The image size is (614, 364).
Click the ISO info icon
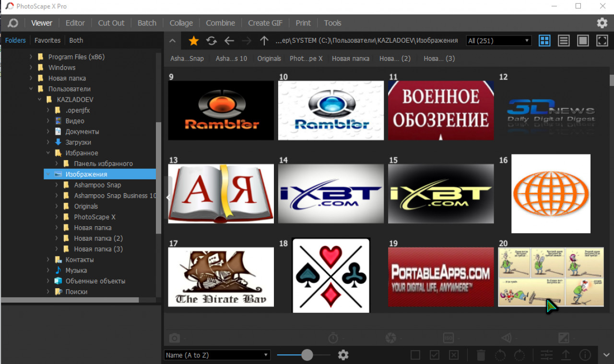click(449, 338)
